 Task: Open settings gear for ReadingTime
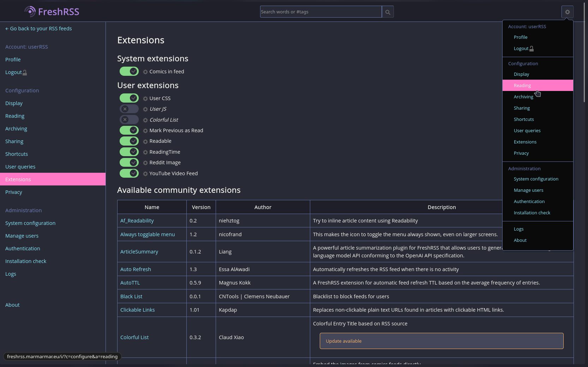tap(145, 152)
